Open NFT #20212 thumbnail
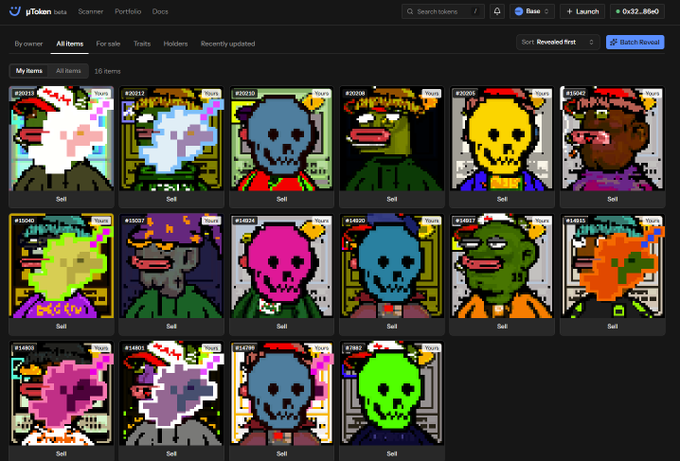Screen dimensions: 680x461 coord(171,138)
